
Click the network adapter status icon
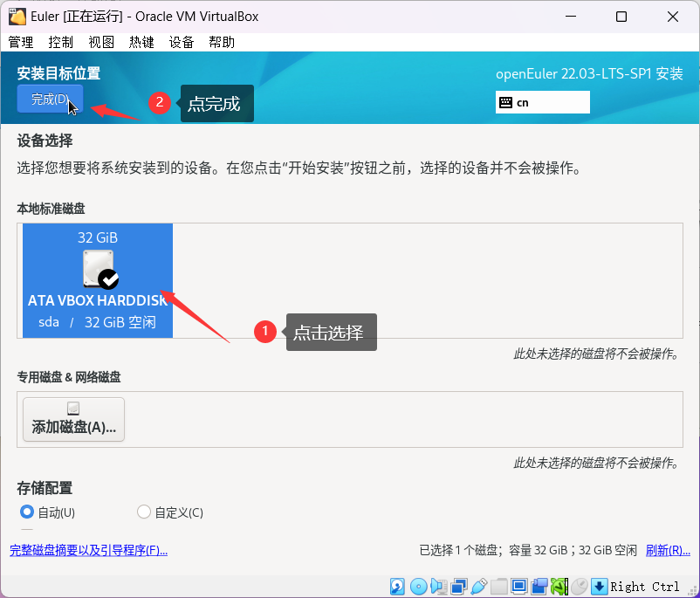459,586
